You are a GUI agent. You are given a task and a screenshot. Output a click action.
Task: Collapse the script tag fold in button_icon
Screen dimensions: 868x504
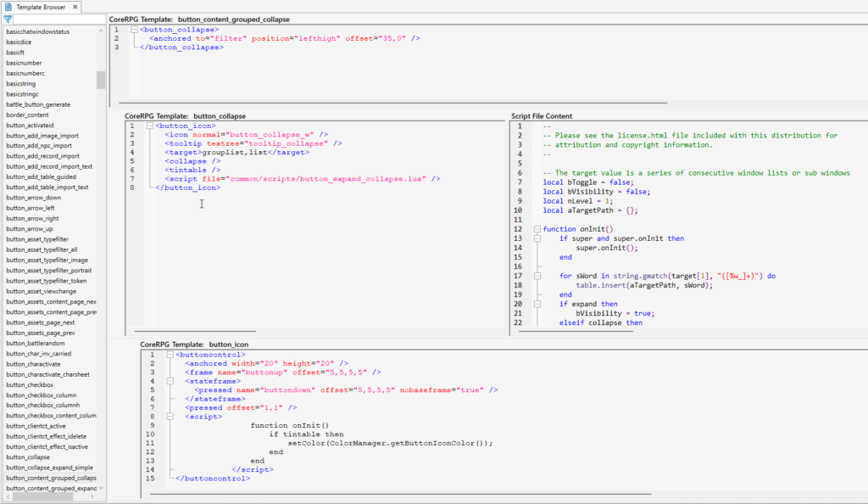(170, 417)
